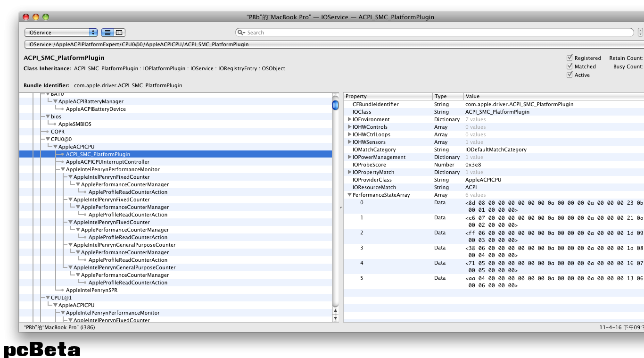644x358 pixels.
Task: Collapse the bios tree node
Action: [x=48, y=117]
